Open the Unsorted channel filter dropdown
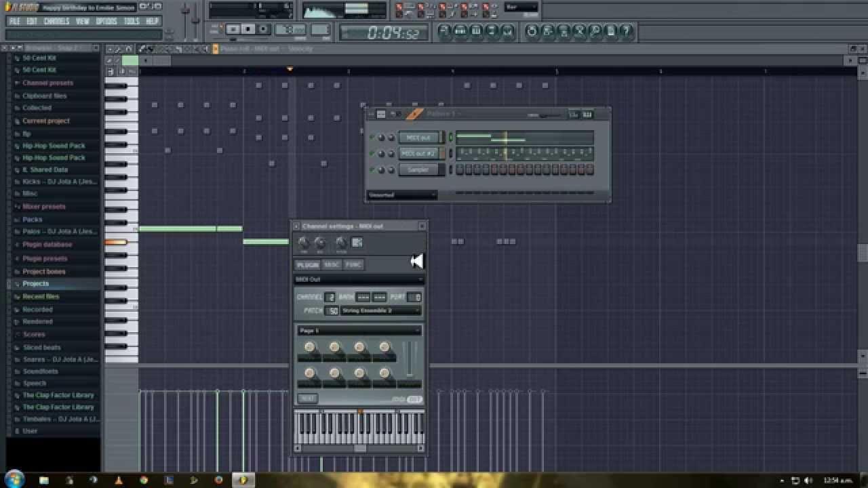Image resolution: width=868 pixels, height=488 pixels. click(401, 195)
